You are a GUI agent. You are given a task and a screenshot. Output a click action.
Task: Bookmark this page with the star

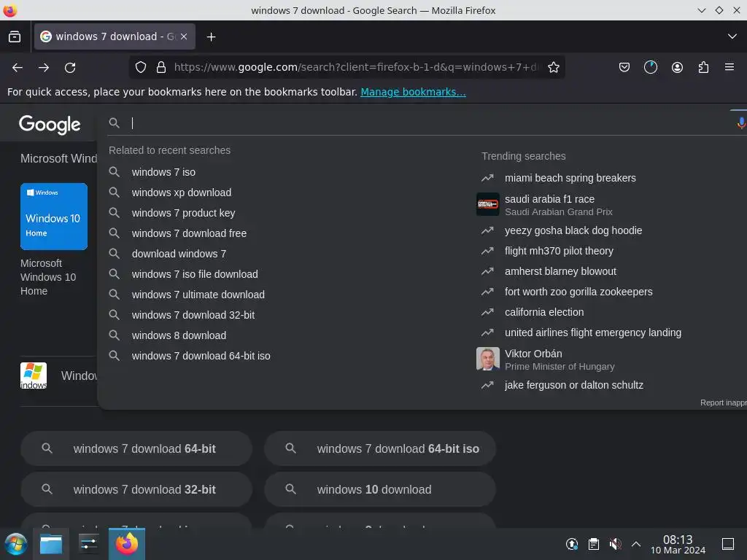pos(553,67)
